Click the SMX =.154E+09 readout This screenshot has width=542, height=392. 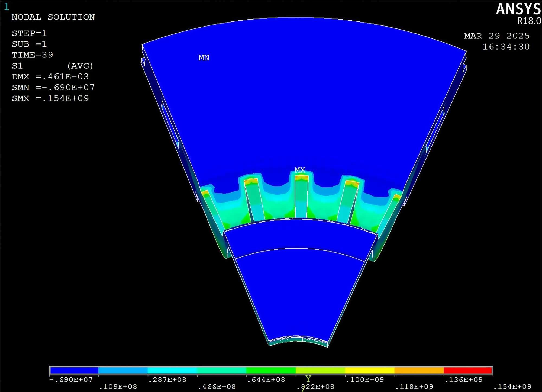50,98
